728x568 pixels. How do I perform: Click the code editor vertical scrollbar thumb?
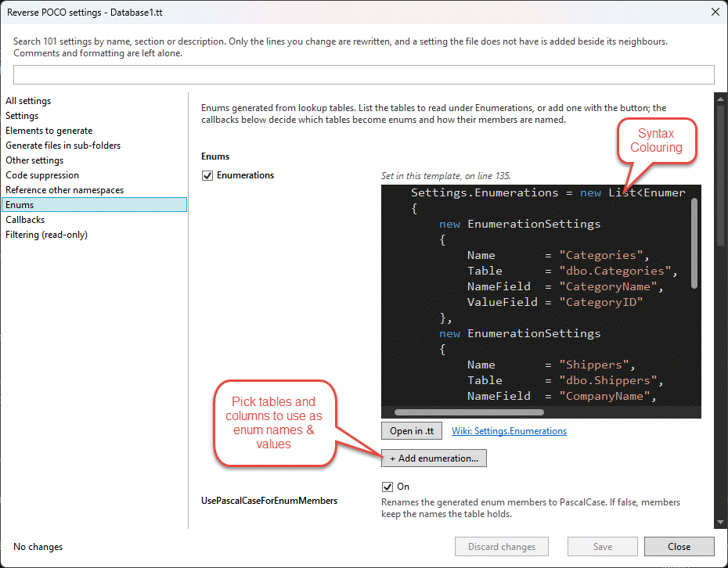click(694, 243)
